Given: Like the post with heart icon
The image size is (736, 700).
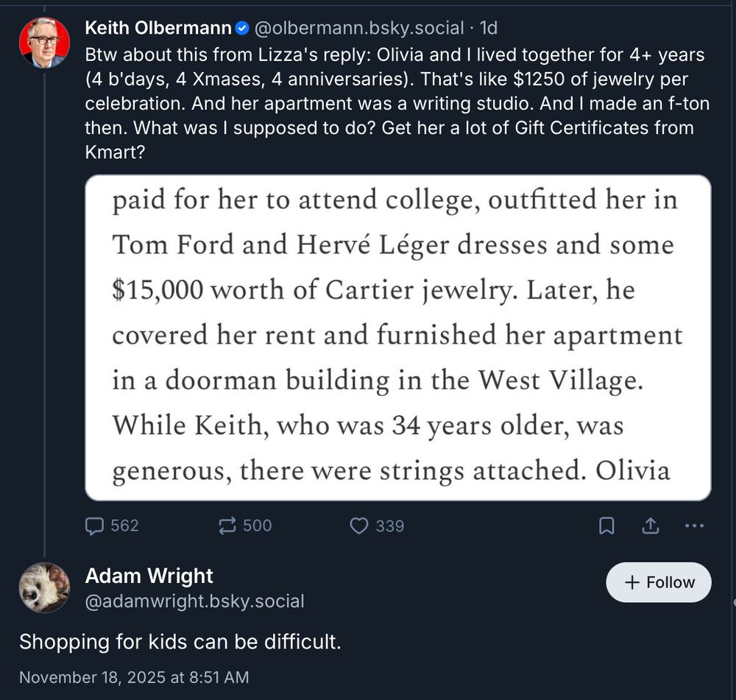Looking at the screenshot, I should pos(358,526).
